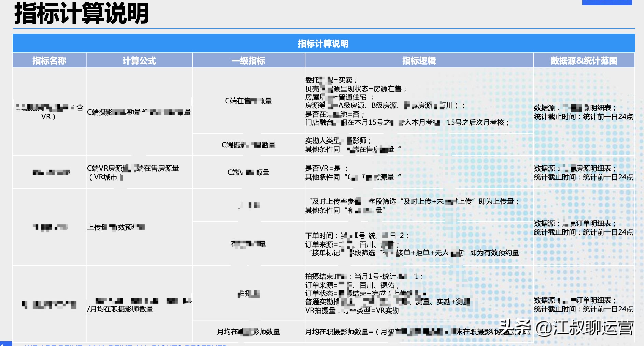Select the line starting 拍摄结束时间
The height and width of the screenshot is (346, 644).
364,276
